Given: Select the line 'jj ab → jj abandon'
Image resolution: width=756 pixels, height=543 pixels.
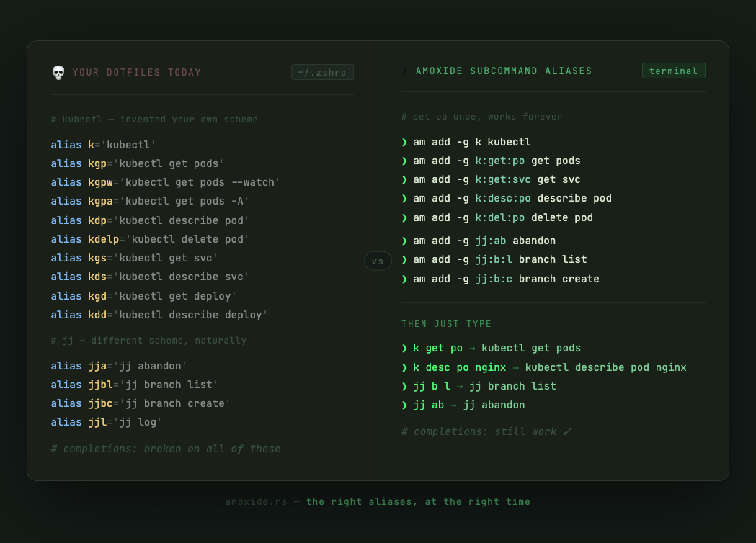Looking at the screenshot, I should [x=463, y=405].
